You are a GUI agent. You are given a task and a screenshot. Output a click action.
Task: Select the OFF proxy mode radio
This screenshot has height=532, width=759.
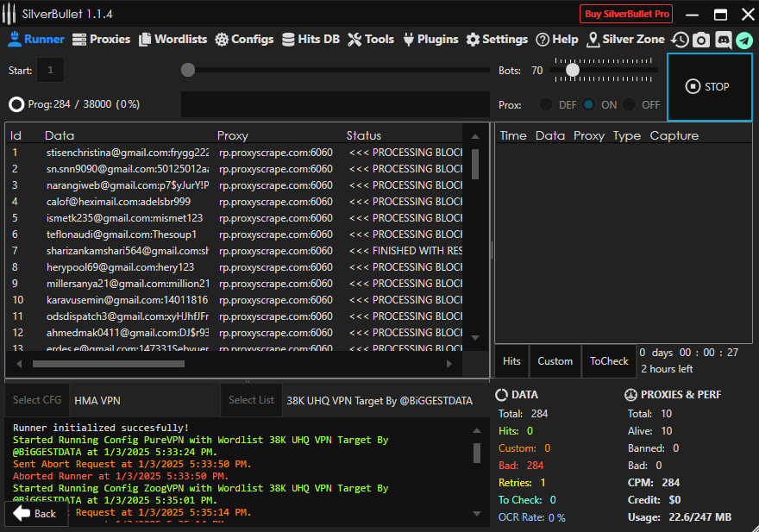630,104
